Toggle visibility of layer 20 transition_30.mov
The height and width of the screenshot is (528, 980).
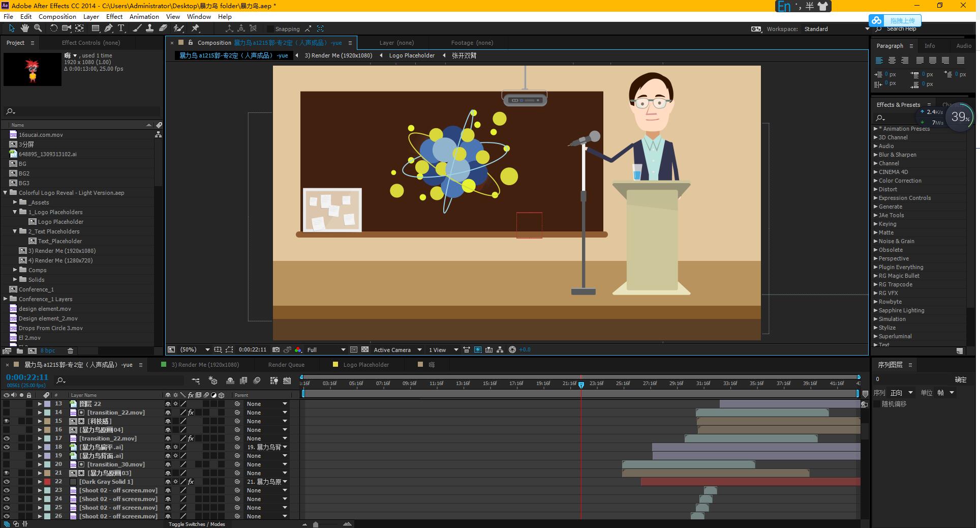coord(7,464)
